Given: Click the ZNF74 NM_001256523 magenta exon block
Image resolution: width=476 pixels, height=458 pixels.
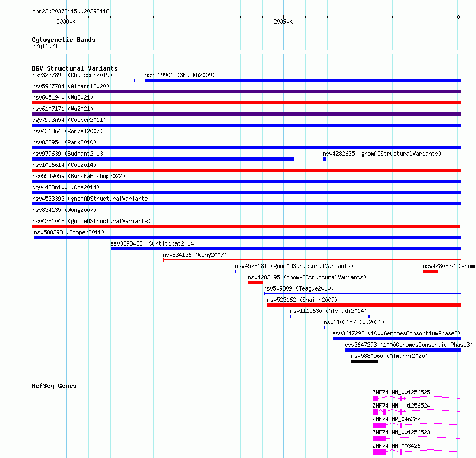Looking at the screenshot, I should tap(379, 439).
